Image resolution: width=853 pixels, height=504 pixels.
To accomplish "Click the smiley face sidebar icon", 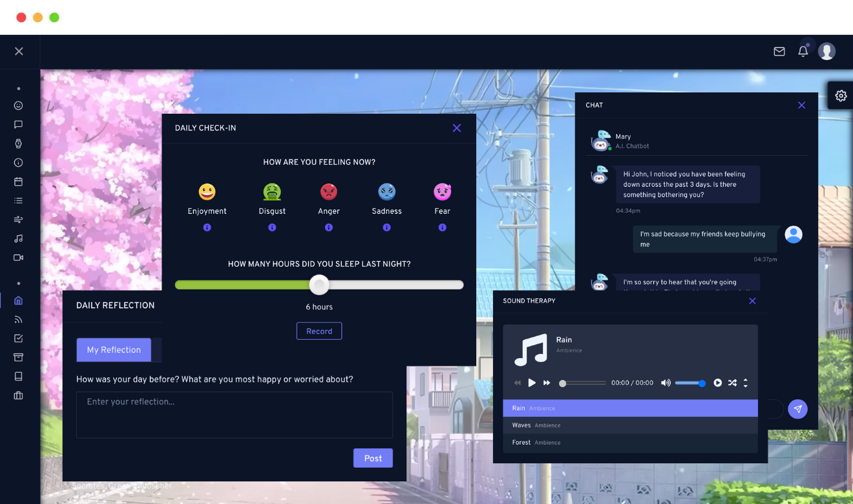I will pos(19,105).
